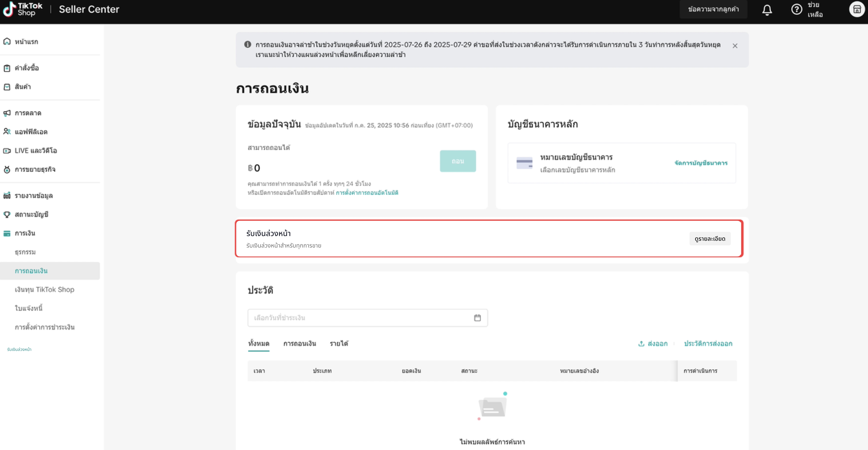The height and width of the screenshot is (450, 868).
Task: Open หน้าแรก home from the sidebar
Action: (x=26, y=42)
